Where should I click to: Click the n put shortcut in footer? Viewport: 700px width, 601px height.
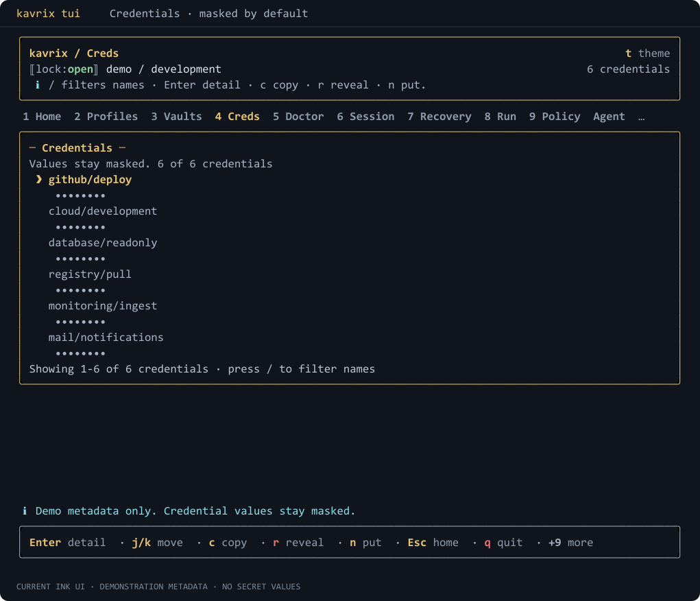[365, 543]
